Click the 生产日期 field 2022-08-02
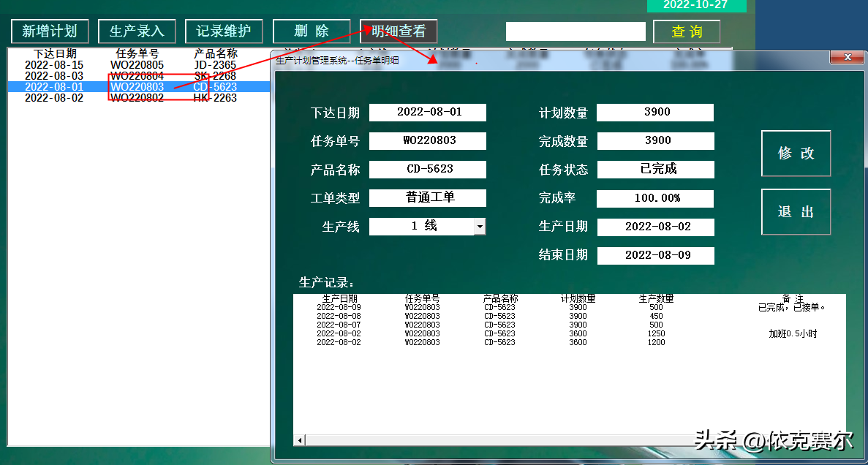This screenshot has height=465, width=868. coord(655,227)
